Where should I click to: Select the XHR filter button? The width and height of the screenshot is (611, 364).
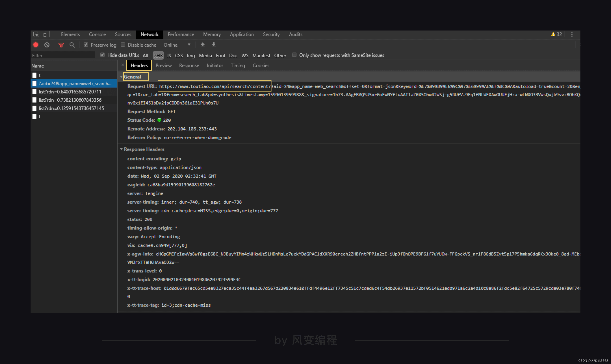158,55
